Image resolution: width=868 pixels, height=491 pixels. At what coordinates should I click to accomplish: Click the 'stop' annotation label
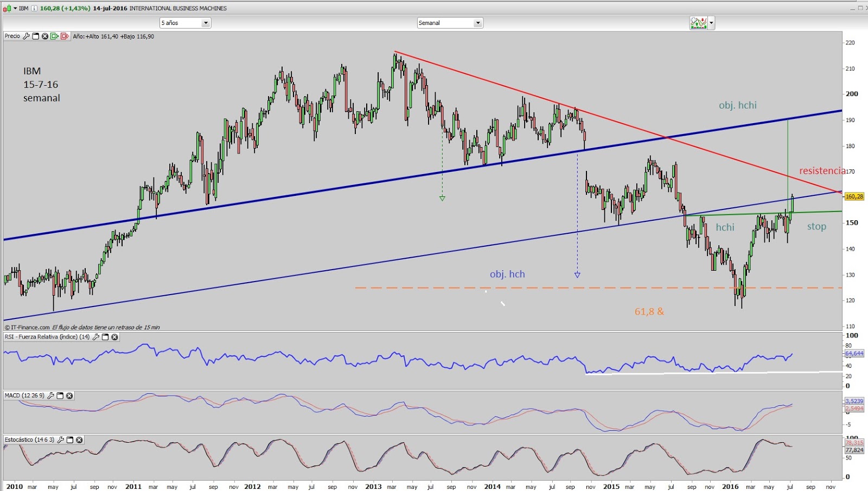pyautogui.click(x=816, y=226)
